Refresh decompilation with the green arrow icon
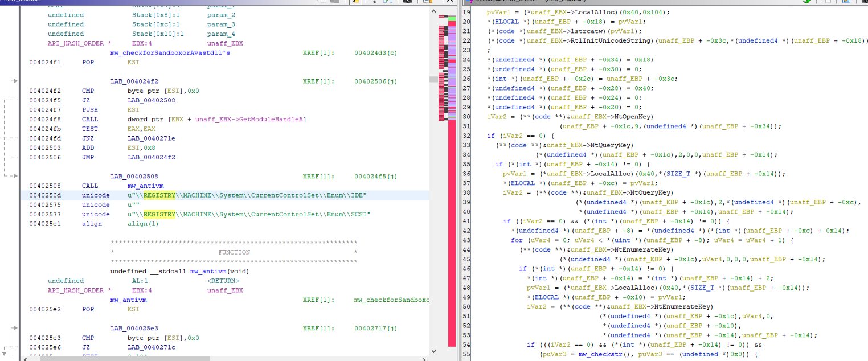Screen dimensions: 868x361 [x=806, y=2]
